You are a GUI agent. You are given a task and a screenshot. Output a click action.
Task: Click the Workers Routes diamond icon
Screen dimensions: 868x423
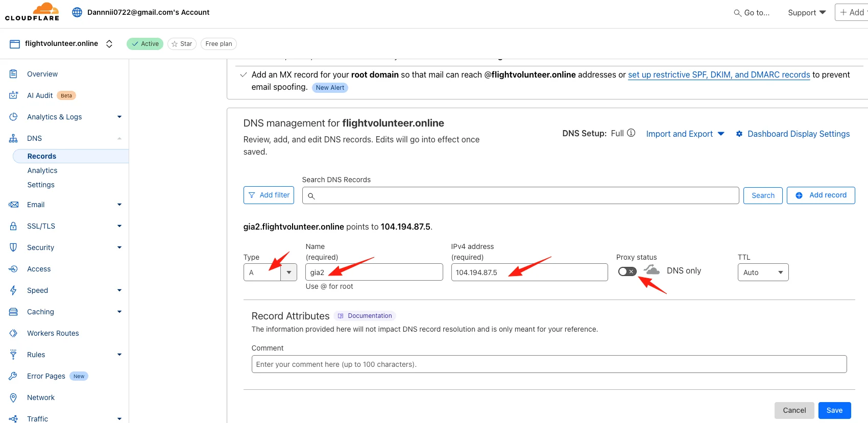(14, 333)
